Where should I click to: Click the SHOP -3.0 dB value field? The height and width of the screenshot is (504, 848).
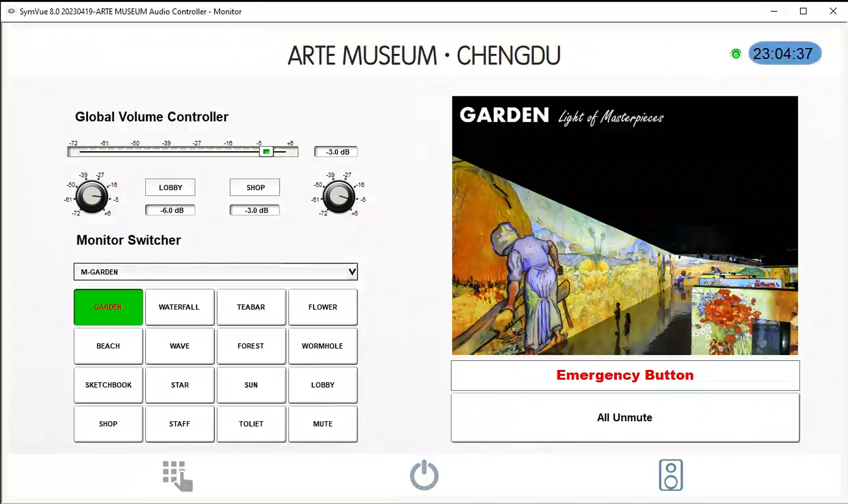[x=255, y=210]
